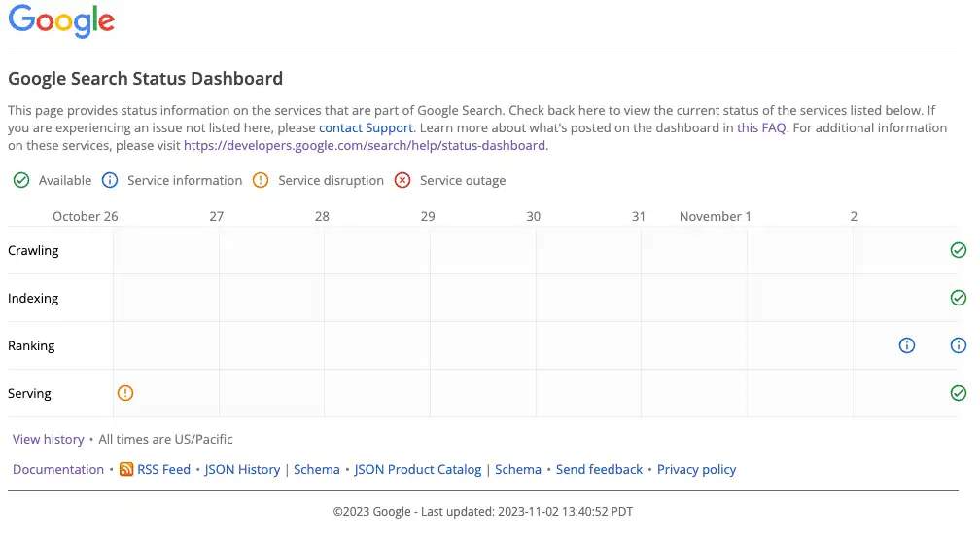
Task: Click the 28 date column header
Action: (322, 216)
